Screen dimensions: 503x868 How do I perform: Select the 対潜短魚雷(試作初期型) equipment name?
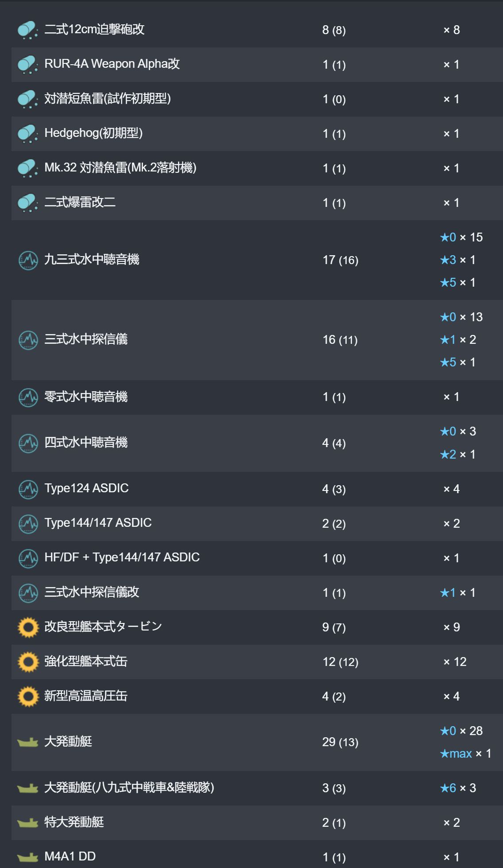[108, 98]
